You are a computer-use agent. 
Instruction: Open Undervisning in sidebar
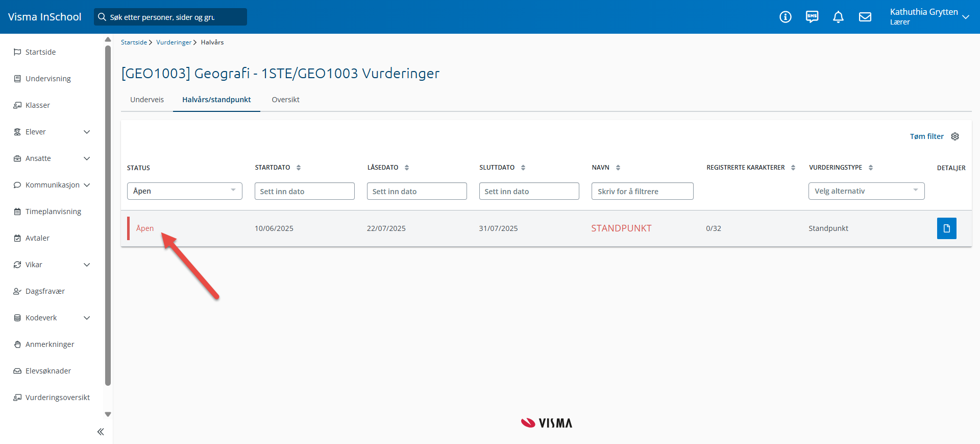[48, 79]
